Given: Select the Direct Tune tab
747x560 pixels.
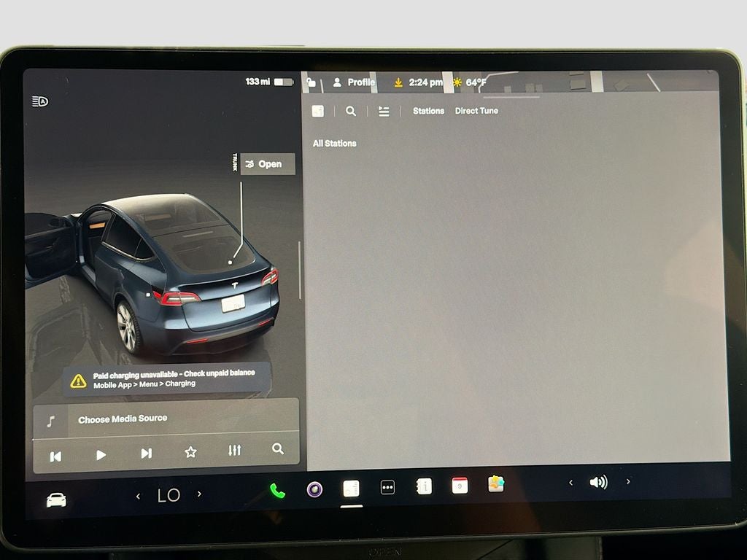Looking at the screenshot, I should click(476, 111).
